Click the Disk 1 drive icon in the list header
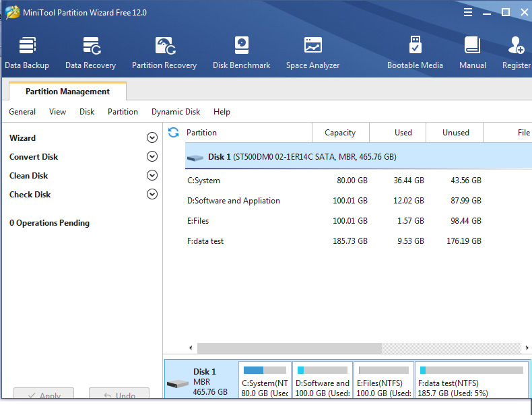532x415 pixels. click(x=195, y=158)
